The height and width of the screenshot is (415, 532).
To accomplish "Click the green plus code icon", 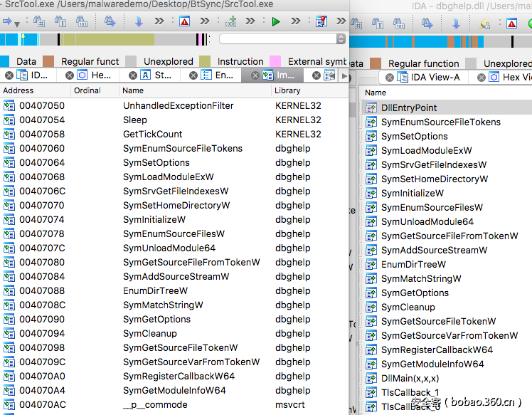I will pyautogui.click(x=231, y=22).
